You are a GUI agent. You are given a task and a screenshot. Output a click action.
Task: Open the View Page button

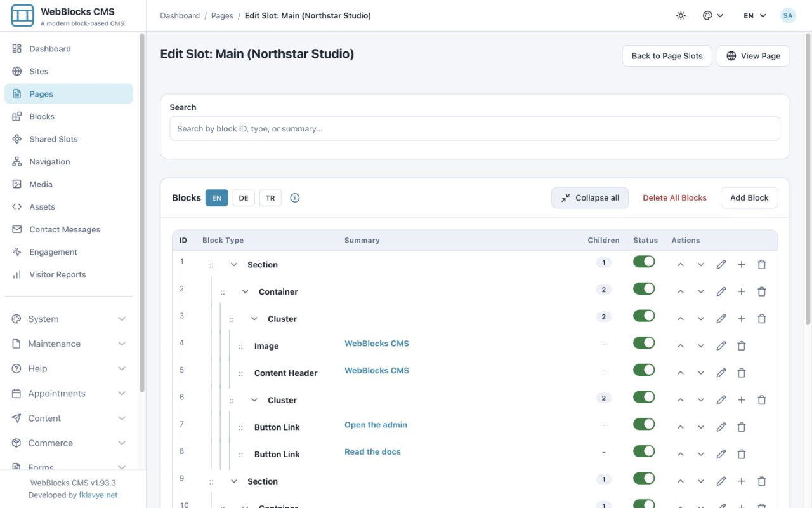pyautogui.click(x=753, y=56)
